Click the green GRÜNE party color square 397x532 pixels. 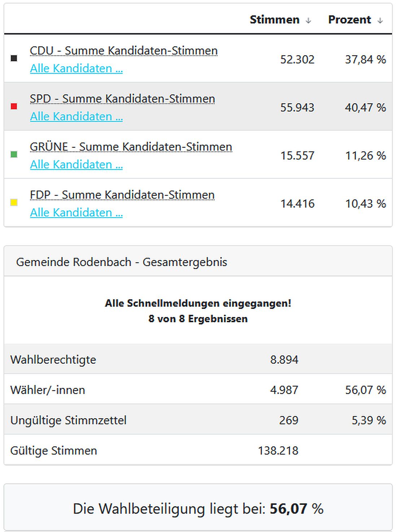14,154
